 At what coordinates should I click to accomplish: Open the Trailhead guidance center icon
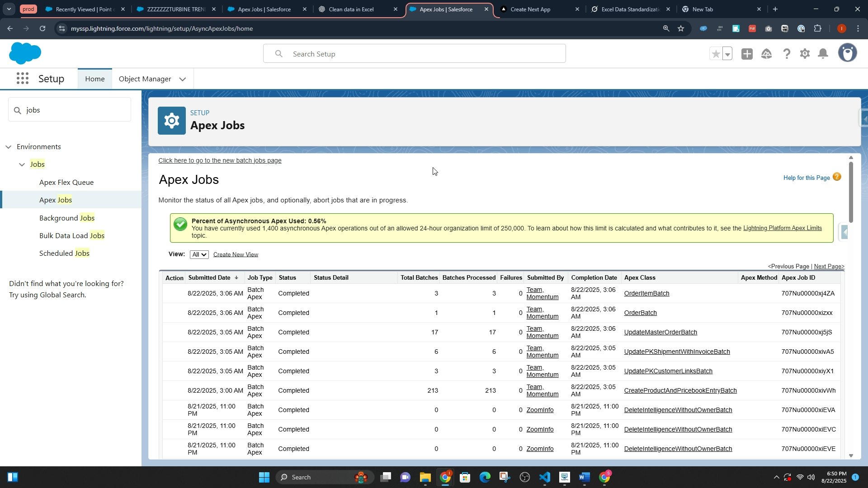[766, 54]
